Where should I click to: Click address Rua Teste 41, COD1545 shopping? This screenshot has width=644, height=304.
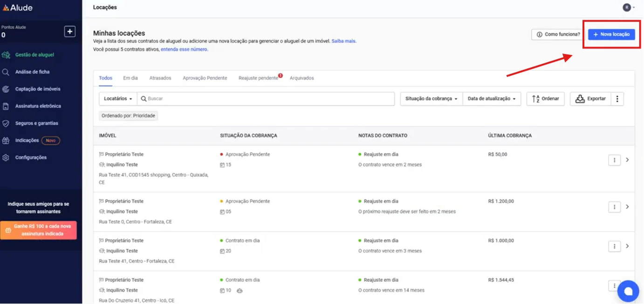point(154,179)
